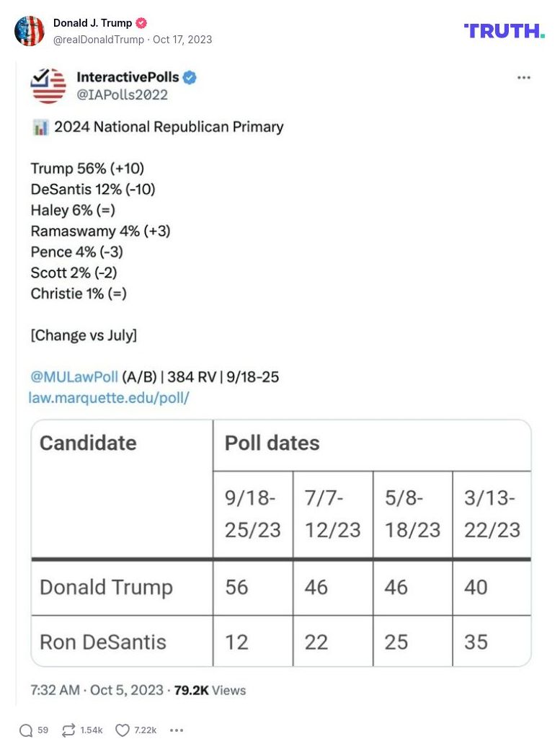Click InteractivePolls' flag profile picture
Viewport: 560px width, 752px height.
[48, 87]
